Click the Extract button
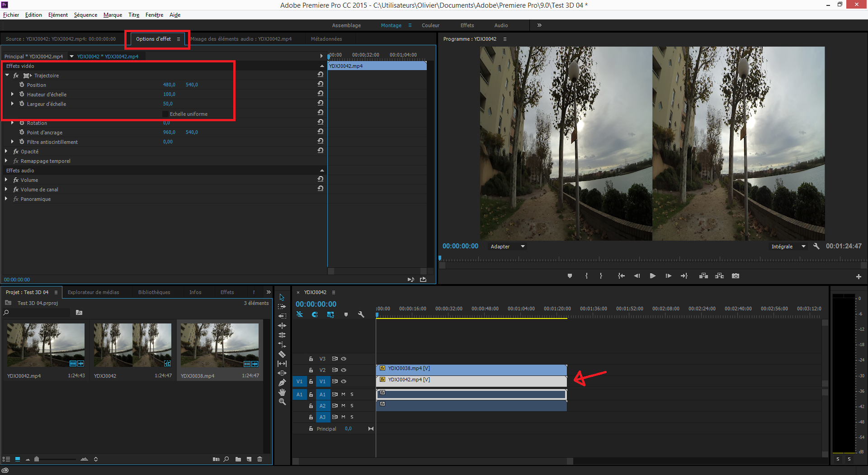 point(719,276)
